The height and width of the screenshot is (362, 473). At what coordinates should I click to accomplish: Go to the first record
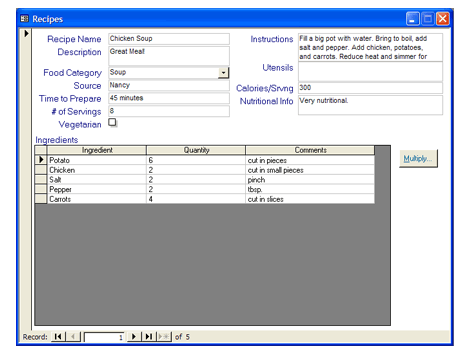click(x=58, y=337)
